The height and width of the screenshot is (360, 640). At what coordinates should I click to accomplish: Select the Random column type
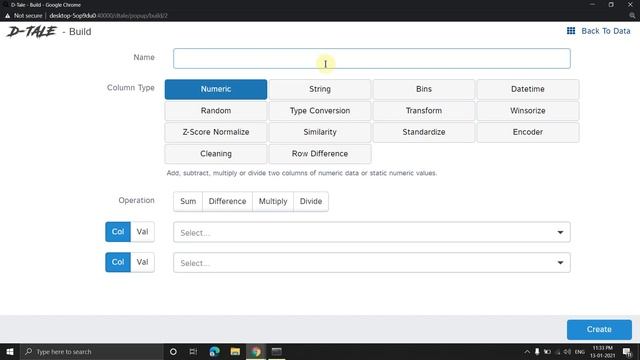coord(216,111)
